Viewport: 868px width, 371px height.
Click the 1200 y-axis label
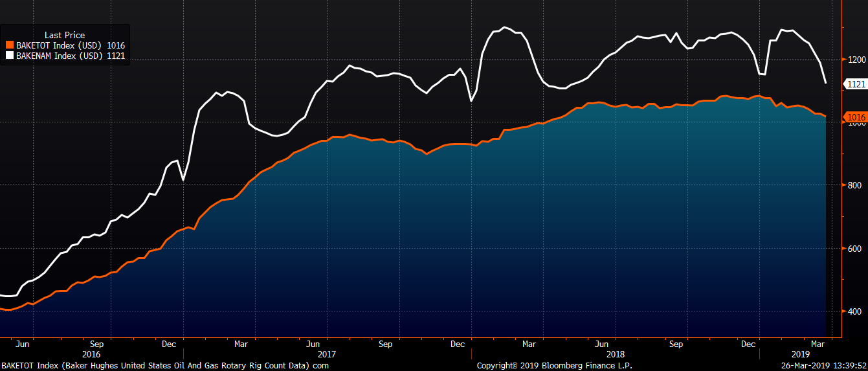click(854, 60)
